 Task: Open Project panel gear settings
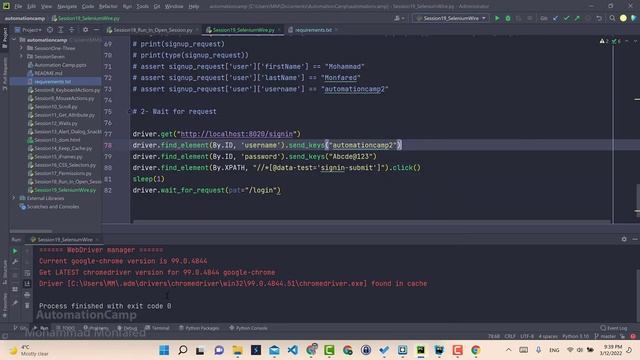point(85,30)
